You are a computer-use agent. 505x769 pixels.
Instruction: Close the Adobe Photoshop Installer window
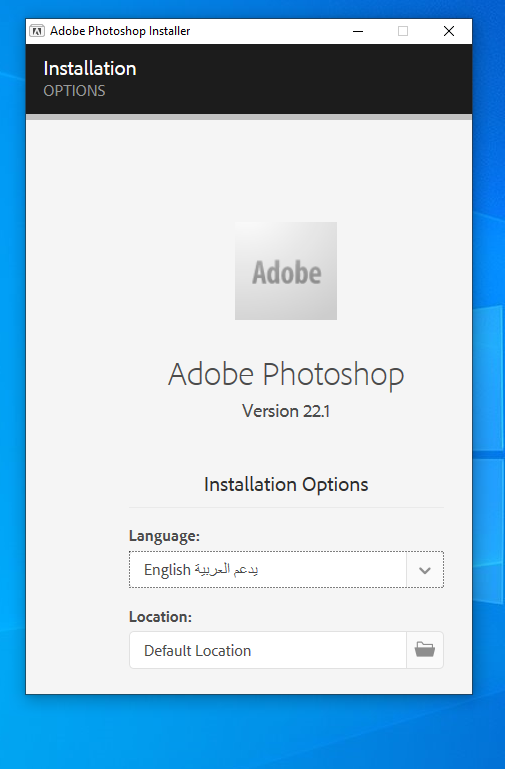(449, 31)
